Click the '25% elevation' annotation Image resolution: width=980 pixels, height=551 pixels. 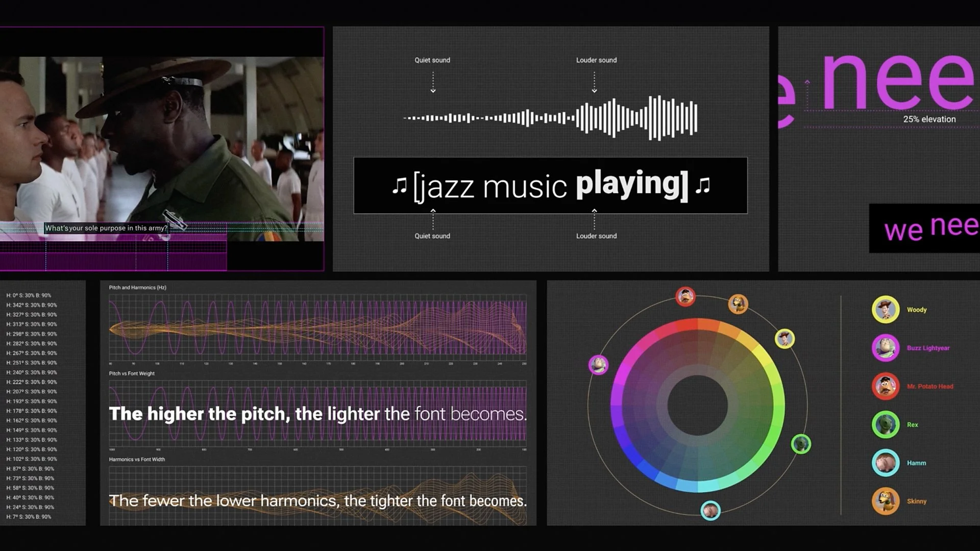[x=929, y=119]
